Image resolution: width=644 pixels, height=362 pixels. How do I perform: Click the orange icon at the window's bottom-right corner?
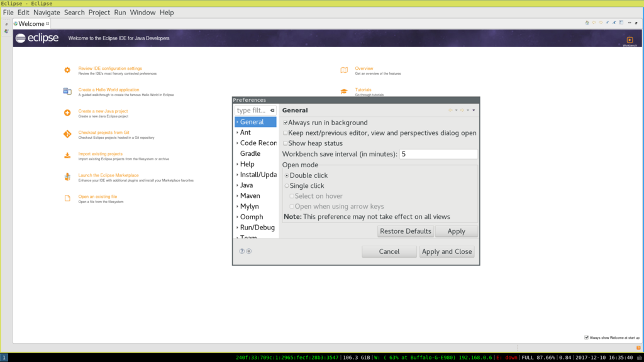(638, 348)
